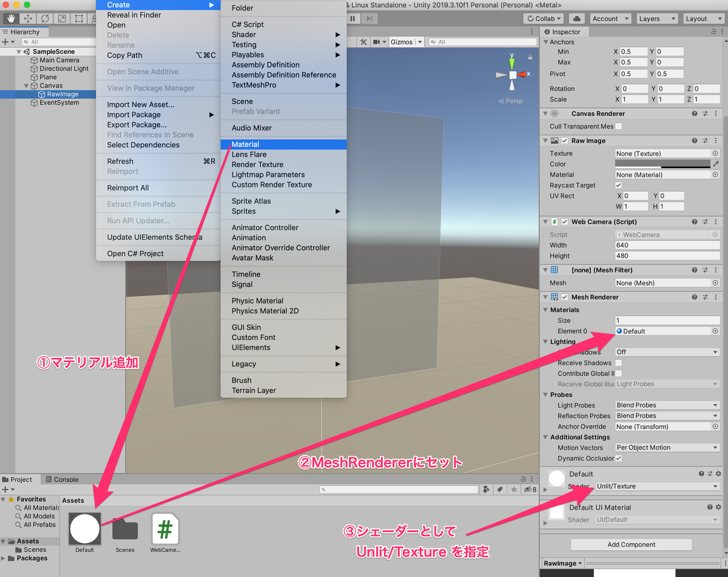Toggle Cull Transparent Mesh checkbox
The width and height of the screenshot is (728, 577).
619,127
